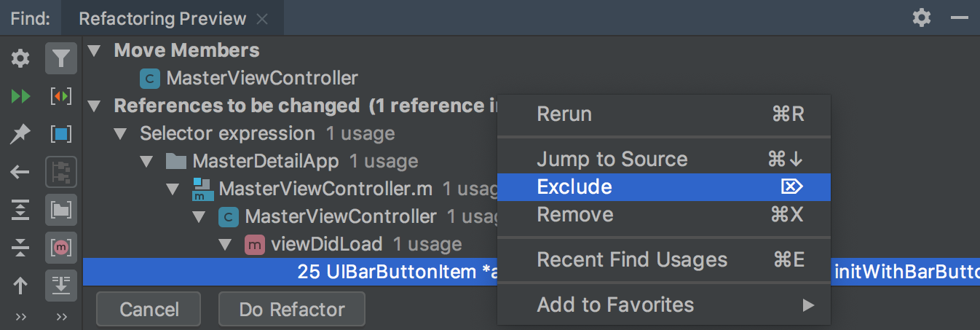
Task: Collapse the Move Members node
Action: [x=94, y=51]
